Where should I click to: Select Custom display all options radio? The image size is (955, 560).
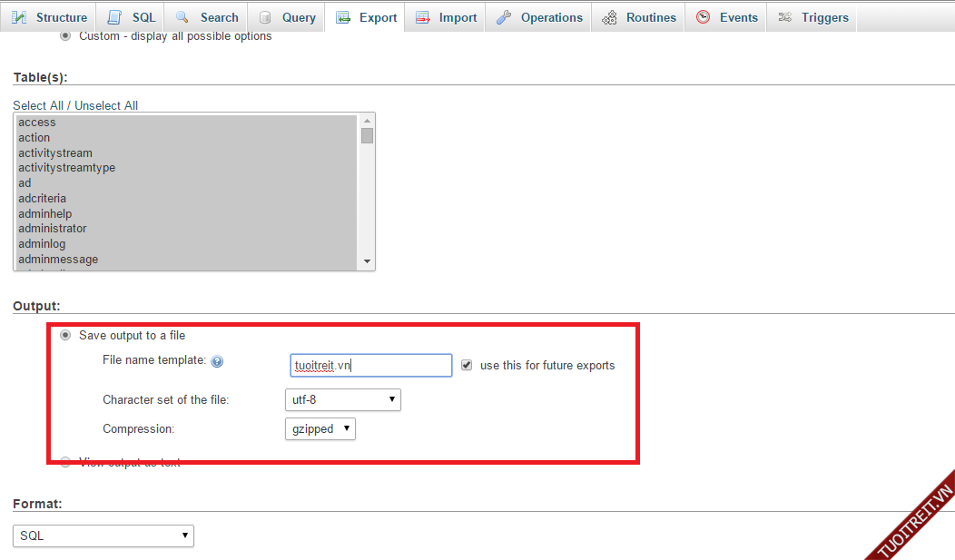(x=65, y=36)
